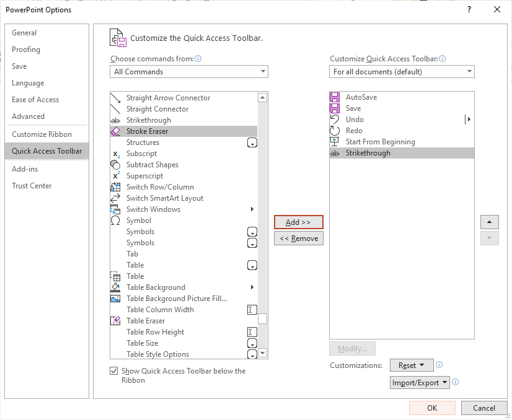Click the Structures gallery indicator
This screenshot has width=512, height=420.
tap(252, 142)
